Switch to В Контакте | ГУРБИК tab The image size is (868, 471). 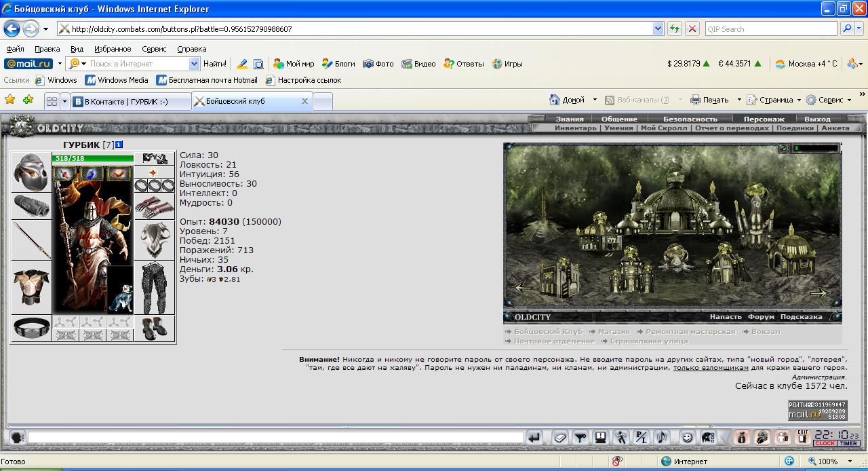[x=130, y=101]
